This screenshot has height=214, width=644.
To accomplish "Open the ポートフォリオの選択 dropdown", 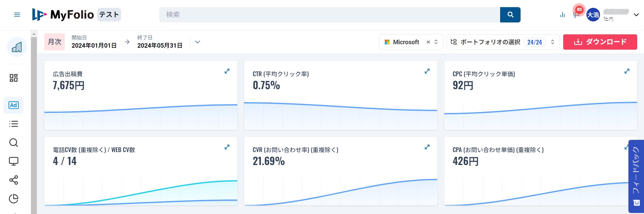I will coord(503,42).
